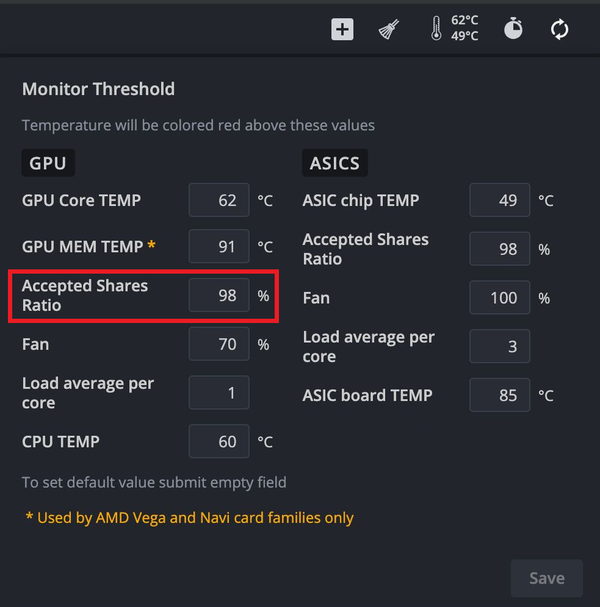Image resolution: width=600 pixels, height=607 pixels.
Task: Click the refresh arrows icon
Action: point(560,29)
